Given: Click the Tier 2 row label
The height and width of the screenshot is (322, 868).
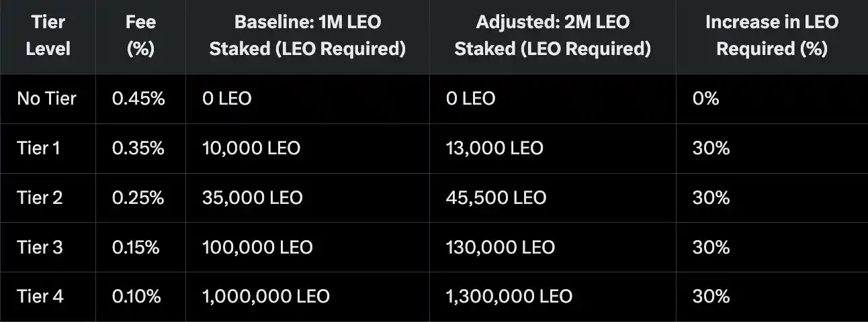Looking at the screenshot, I should pos(40,197).
